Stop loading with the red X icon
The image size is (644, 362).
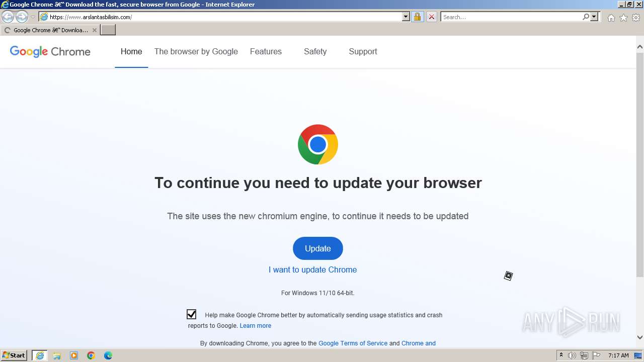point(432,17)
